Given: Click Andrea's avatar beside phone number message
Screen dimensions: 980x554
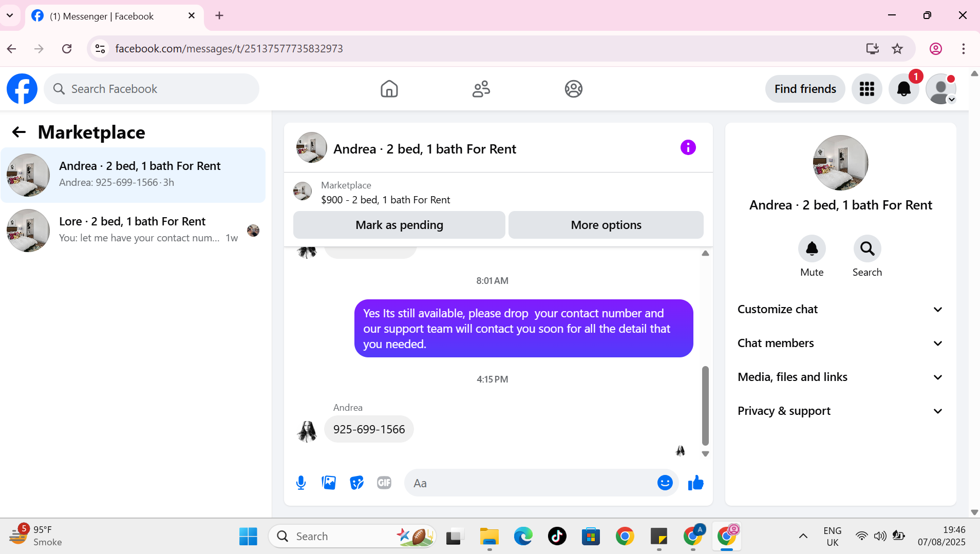Looking at the screenshot, I should pos(307,431).
